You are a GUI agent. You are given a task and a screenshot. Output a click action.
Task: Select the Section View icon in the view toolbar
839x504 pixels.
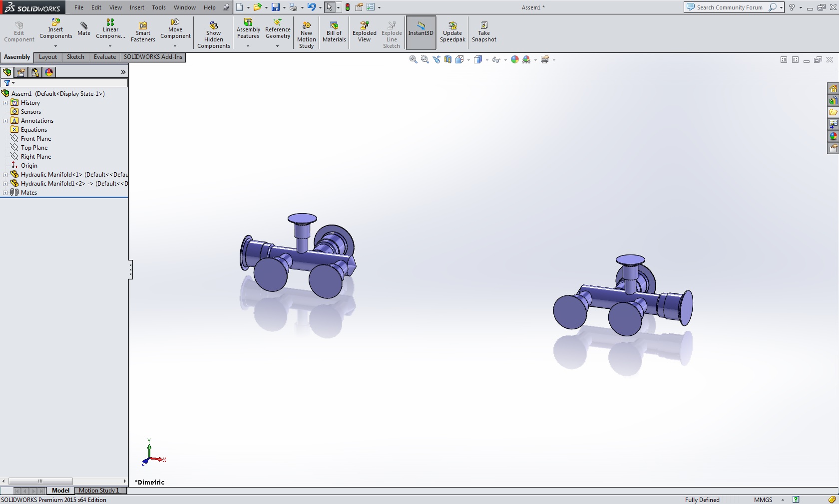tap(448, 60)
